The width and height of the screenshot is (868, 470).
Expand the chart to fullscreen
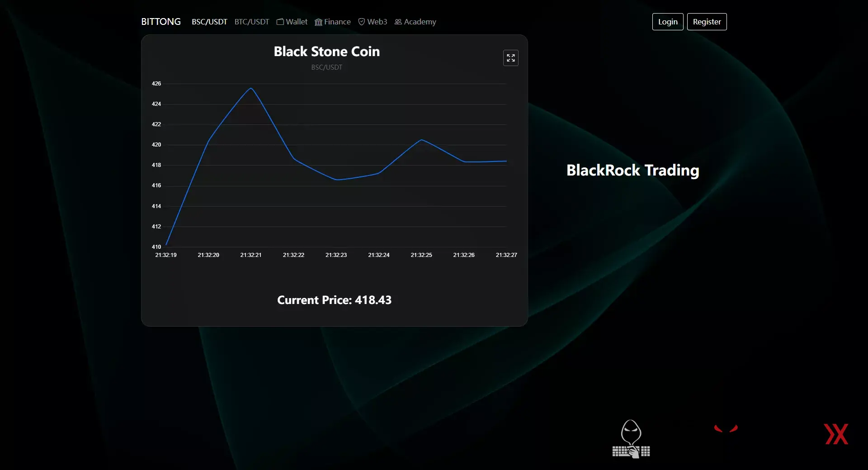(x=511, y=58)
